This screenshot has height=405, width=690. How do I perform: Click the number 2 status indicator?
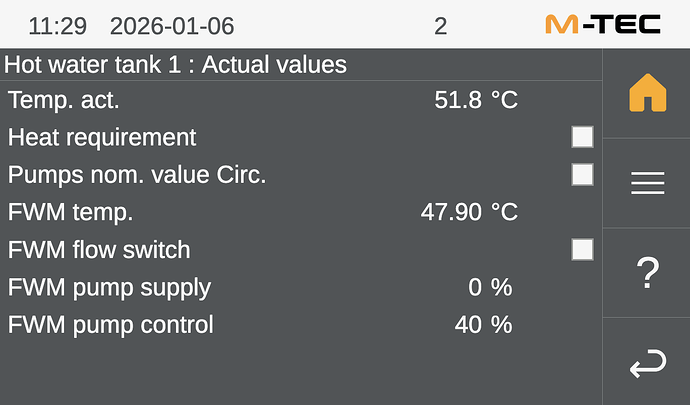440,25
